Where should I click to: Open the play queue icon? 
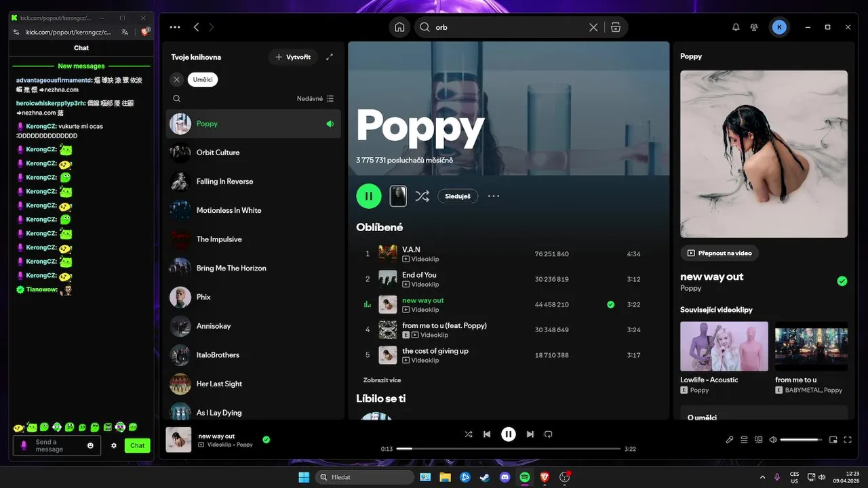(x=744, y=439)
